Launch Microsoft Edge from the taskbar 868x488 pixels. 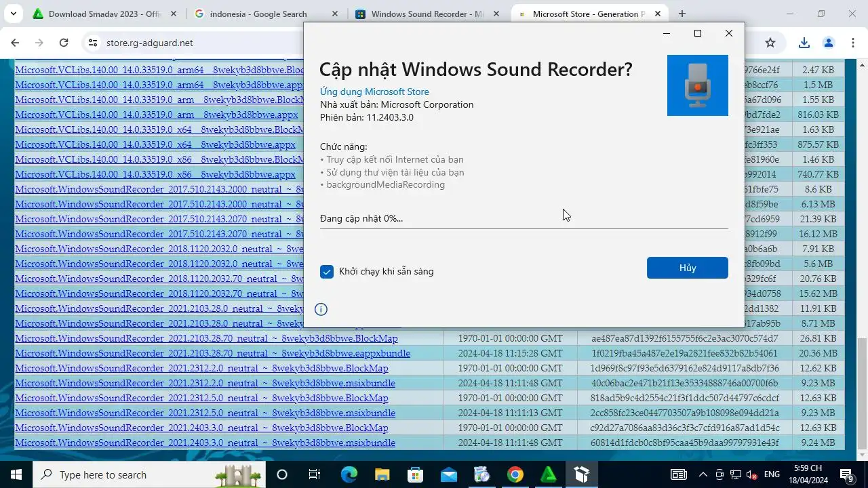click(x=349, y=474)
